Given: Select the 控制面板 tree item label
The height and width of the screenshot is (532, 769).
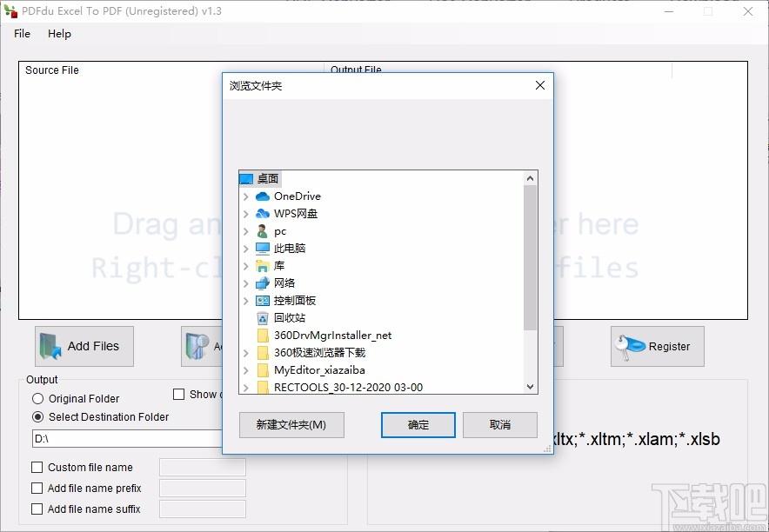Looking at the screenshot, I should 295,301.
